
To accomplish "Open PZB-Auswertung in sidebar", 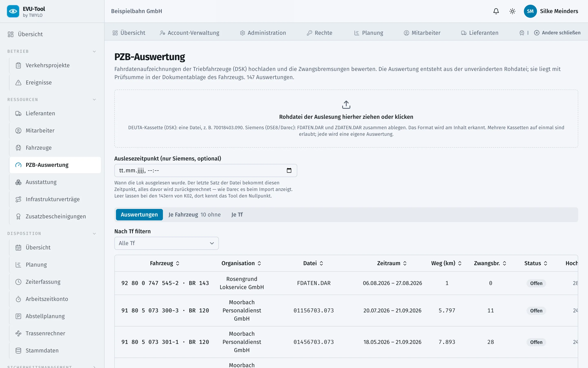I will [55, 165].
